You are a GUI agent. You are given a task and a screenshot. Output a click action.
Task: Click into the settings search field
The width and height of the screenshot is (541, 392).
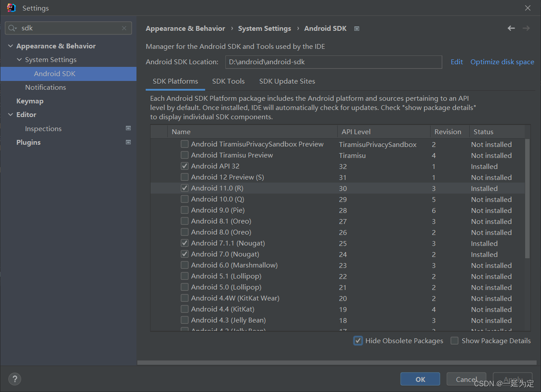tap(68, 28)
